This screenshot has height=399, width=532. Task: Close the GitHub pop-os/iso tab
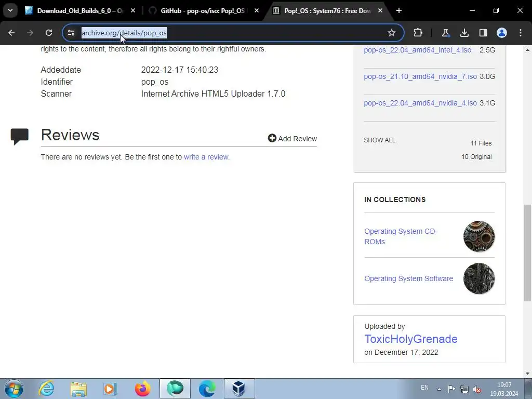coord(257,10)
